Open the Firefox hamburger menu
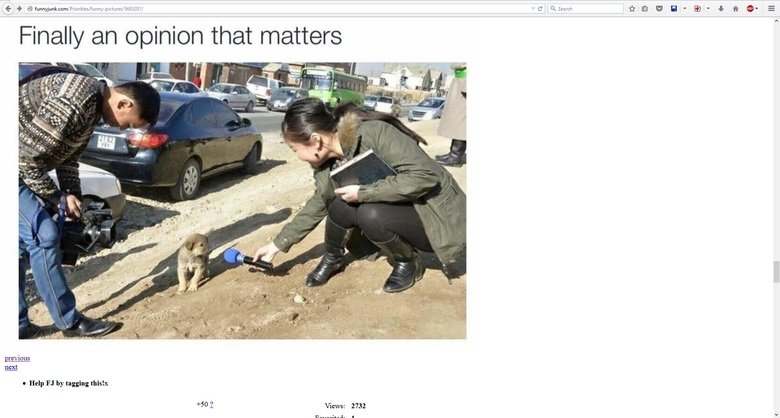 coord(771,8)
